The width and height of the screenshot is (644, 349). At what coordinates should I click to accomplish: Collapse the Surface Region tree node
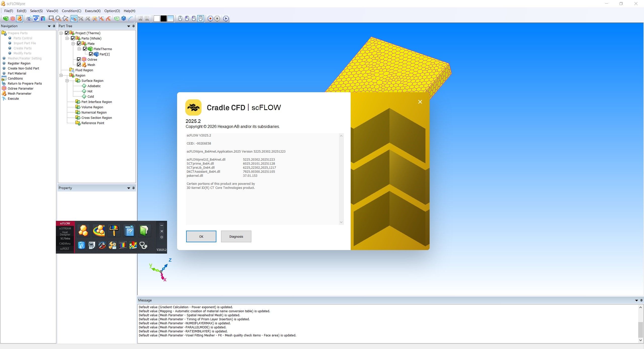(67, 81)
